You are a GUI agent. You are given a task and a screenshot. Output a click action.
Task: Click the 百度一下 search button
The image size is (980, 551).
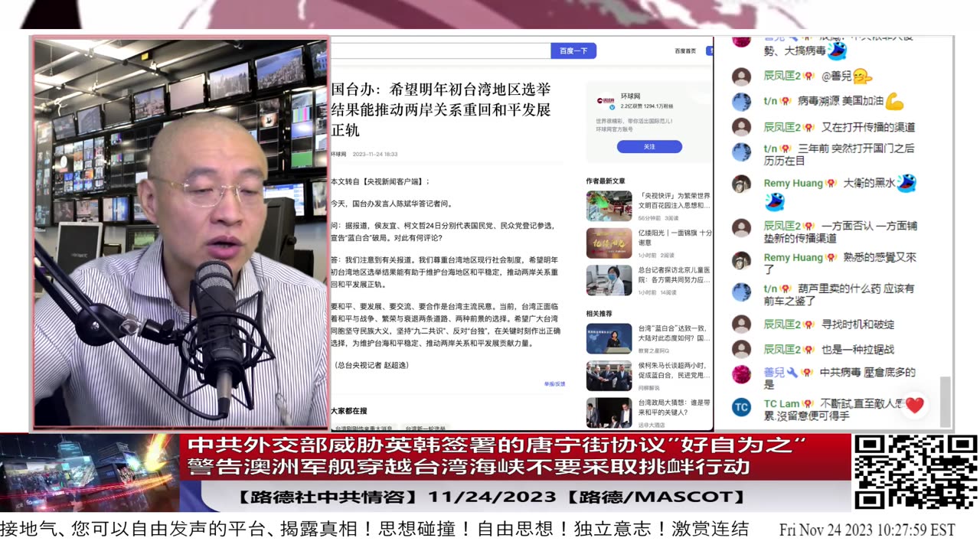(573, 51)
